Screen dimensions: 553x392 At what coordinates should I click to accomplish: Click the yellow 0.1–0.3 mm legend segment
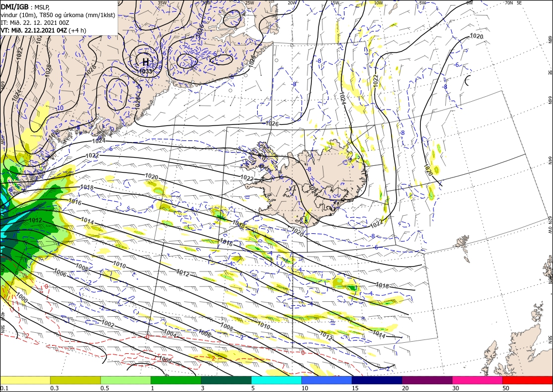[x=25, y=380]
